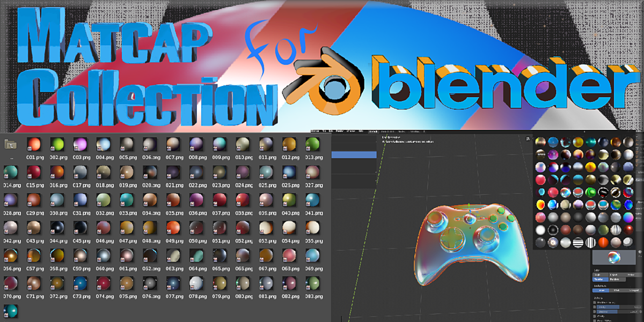This screenshot has height=322, width=644.
Task: Select the 032.png matcap file
Action: tap(103, 201)
